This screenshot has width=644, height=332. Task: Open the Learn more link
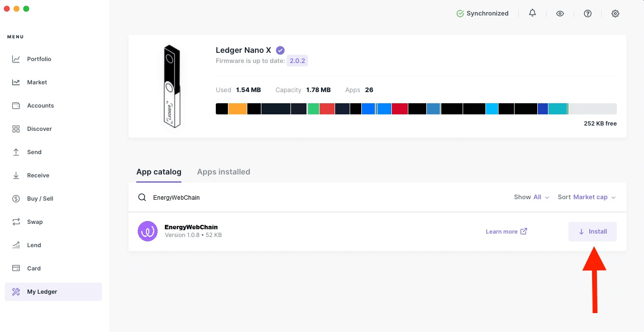tap(506, 232)
